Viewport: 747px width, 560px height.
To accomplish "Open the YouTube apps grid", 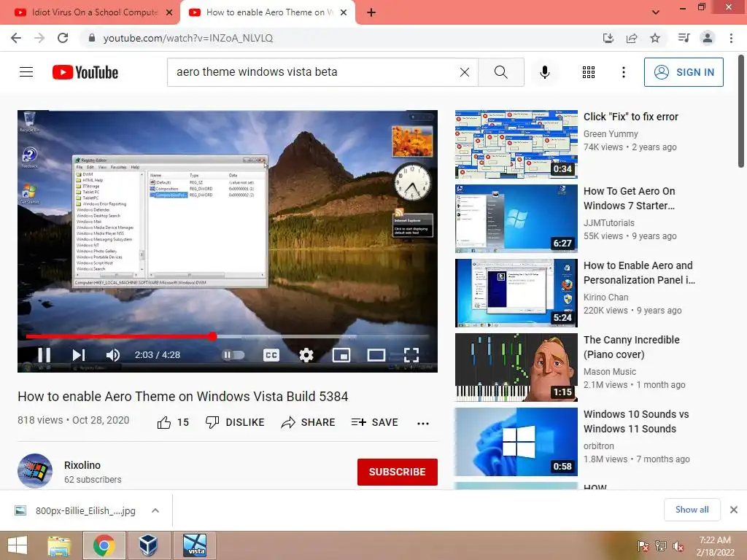I will (589, 72).
